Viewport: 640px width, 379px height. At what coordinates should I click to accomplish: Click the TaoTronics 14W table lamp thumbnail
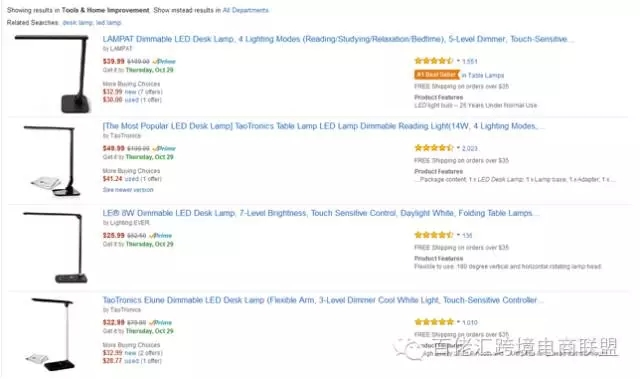click(51, 161)
